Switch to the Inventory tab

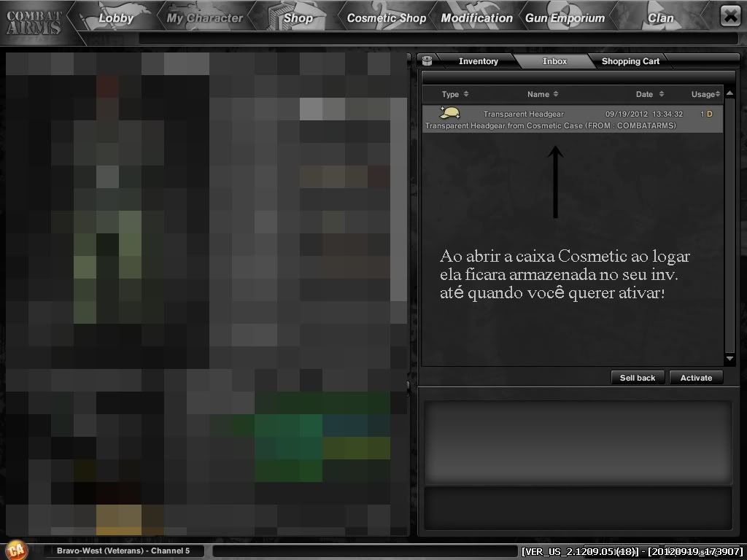tap(478, 61)
